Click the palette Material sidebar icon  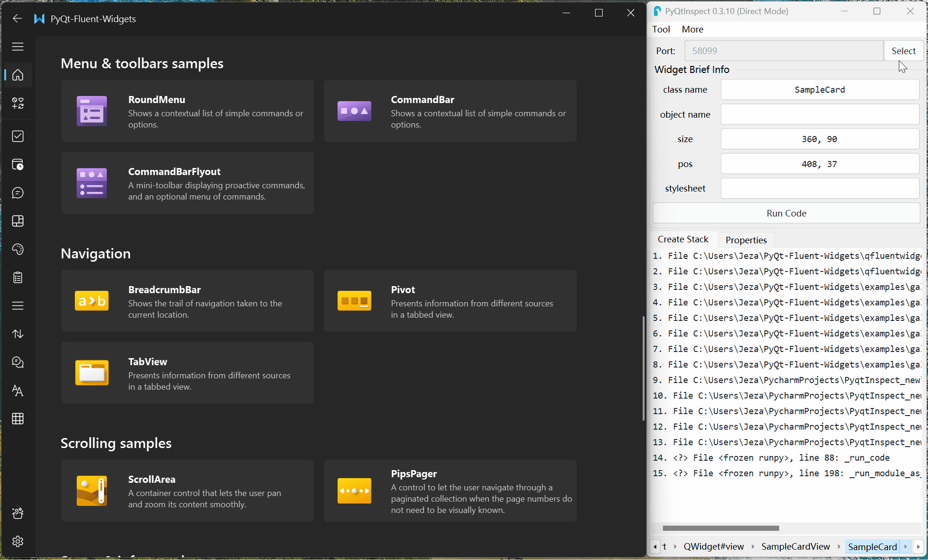(18, 249)
